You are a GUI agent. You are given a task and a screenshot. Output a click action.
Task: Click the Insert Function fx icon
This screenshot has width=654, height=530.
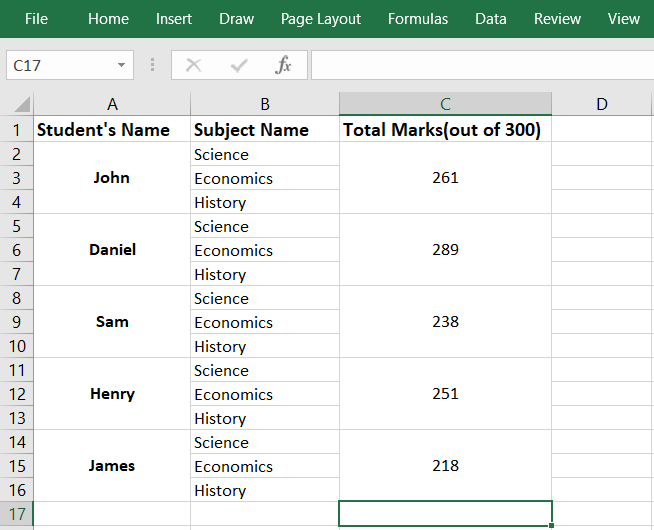(284, 65)
